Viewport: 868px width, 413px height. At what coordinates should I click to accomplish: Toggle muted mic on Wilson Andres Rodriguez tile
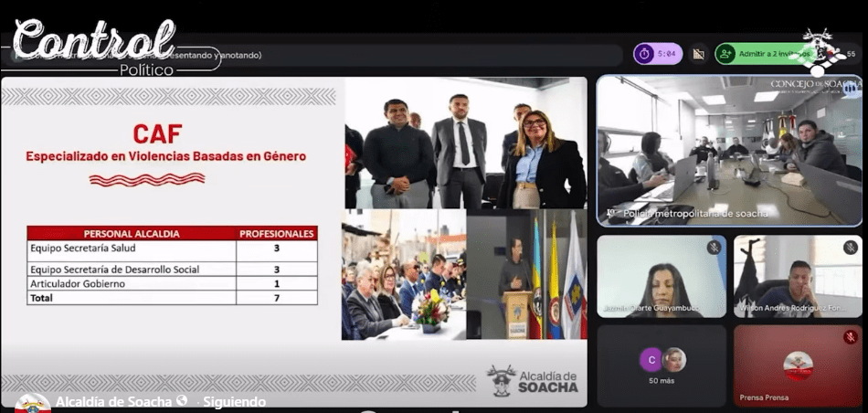(850, 248)
